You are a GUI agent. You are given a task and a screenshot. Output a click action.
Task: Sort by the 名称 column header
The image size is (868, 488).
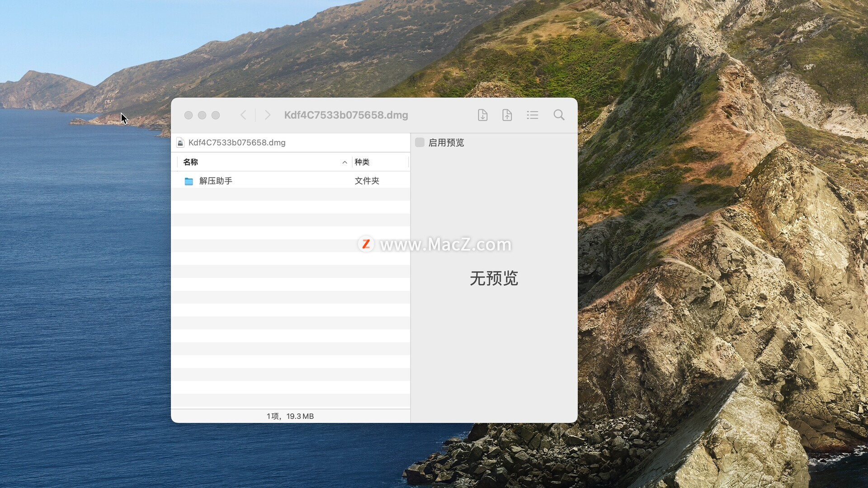point(190,162)
